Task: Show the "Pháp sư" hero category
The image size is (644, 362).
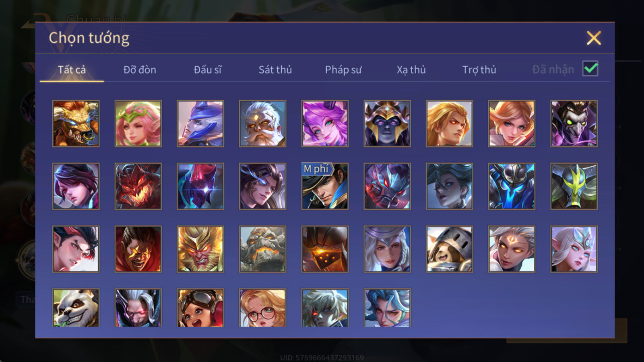Action: tap(343, 70)
